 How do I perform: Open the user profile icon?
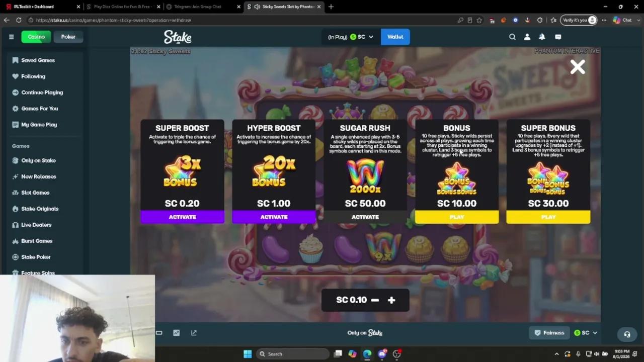click(527, 37)
